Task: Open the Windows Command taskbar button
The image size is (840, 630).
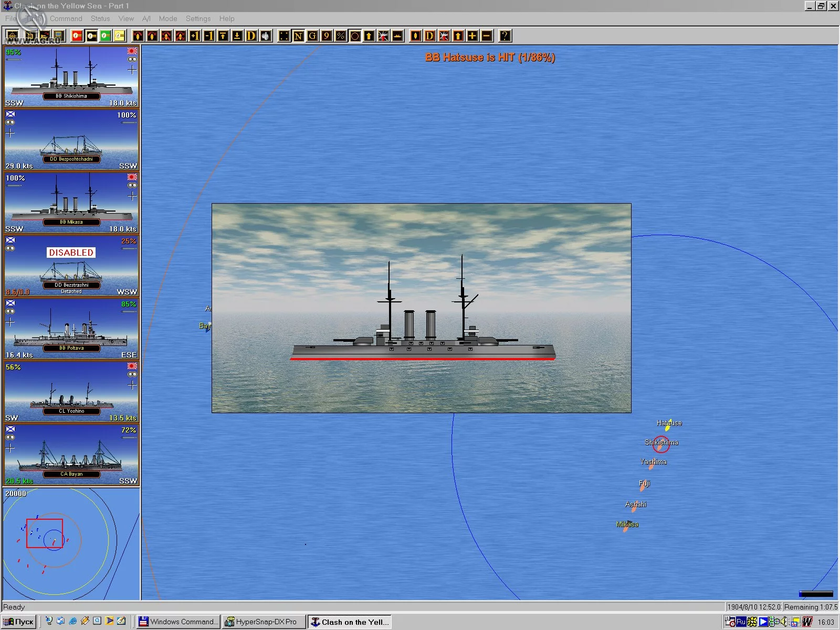Action: 178,622
